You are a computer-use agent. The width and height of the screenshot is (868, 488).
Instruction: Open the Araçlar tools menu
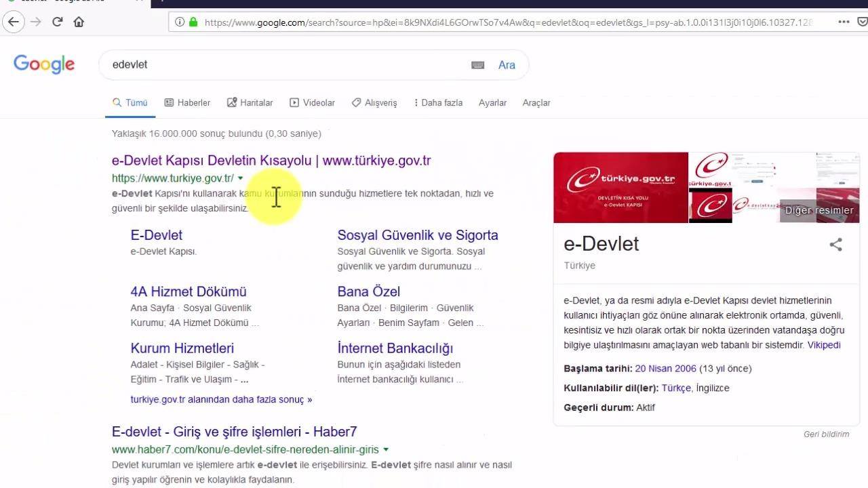[536, 103]
